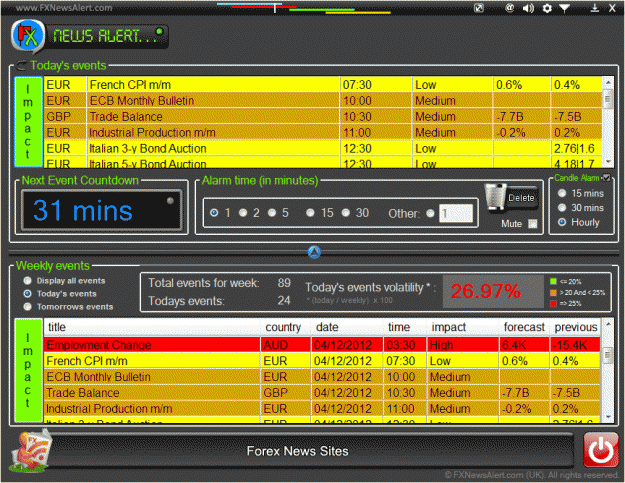Click the orange >20 And <25% legend swatch
The height and width of the screenshot is (483, 625).
click(x=553, y=293)
